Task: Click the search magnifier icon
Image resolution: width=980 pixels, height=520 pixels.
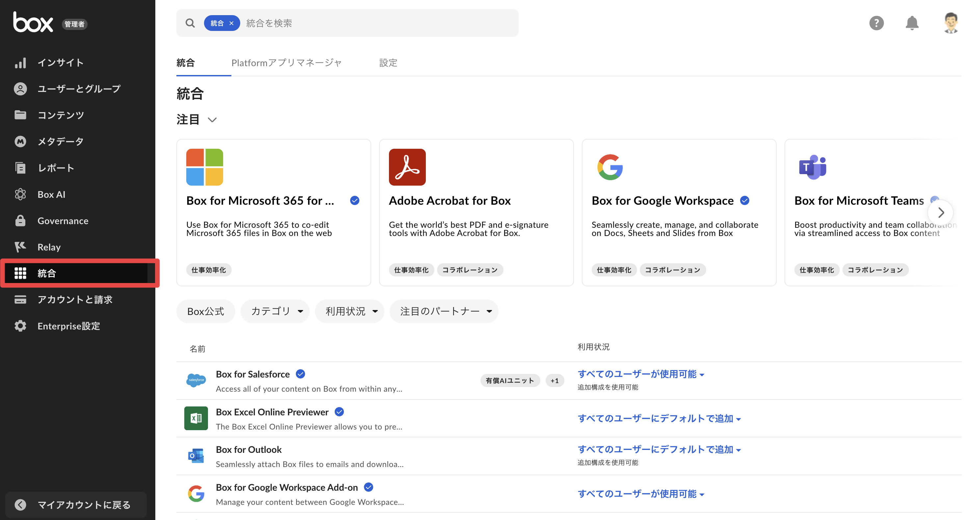Action: [x=190, y=23]
